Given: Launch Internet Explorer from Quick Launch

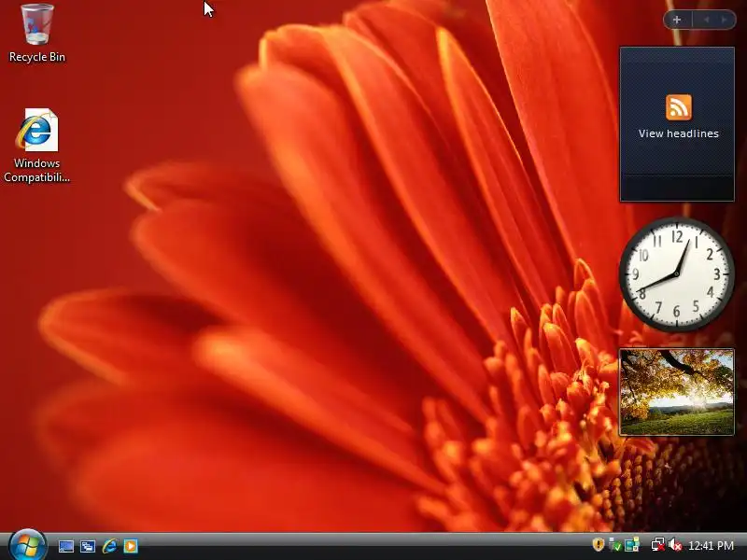Looking at the screenshot, I should click(109, 546).
